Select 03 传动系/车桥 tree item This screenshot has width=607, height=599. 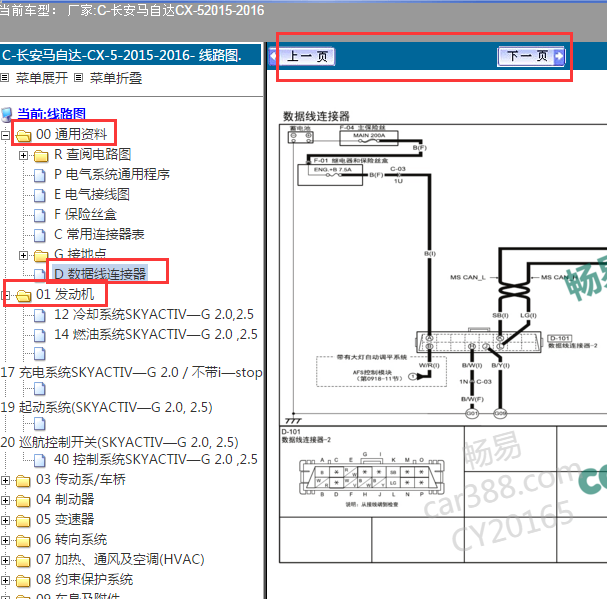[x=81, y=479]
